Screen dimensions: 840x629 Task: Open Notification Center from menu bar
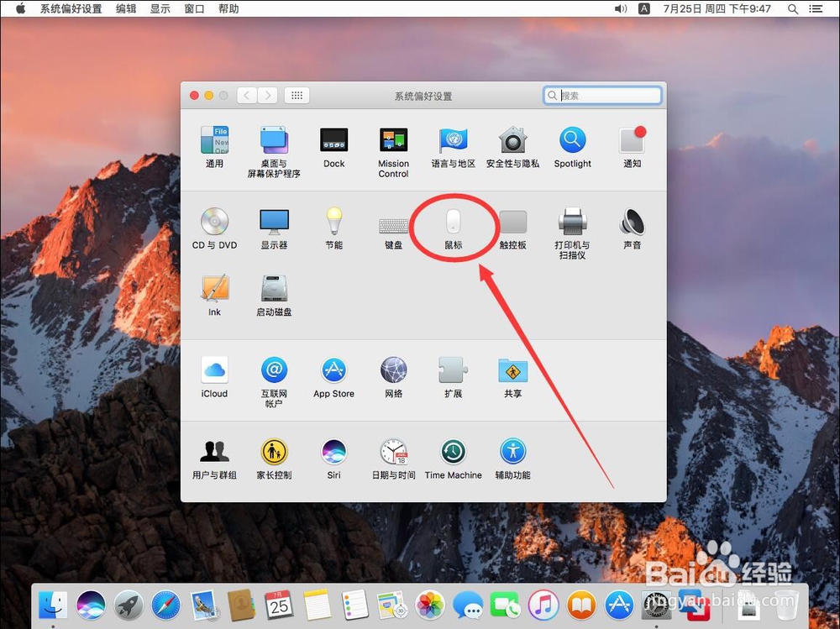coord(816,8)
